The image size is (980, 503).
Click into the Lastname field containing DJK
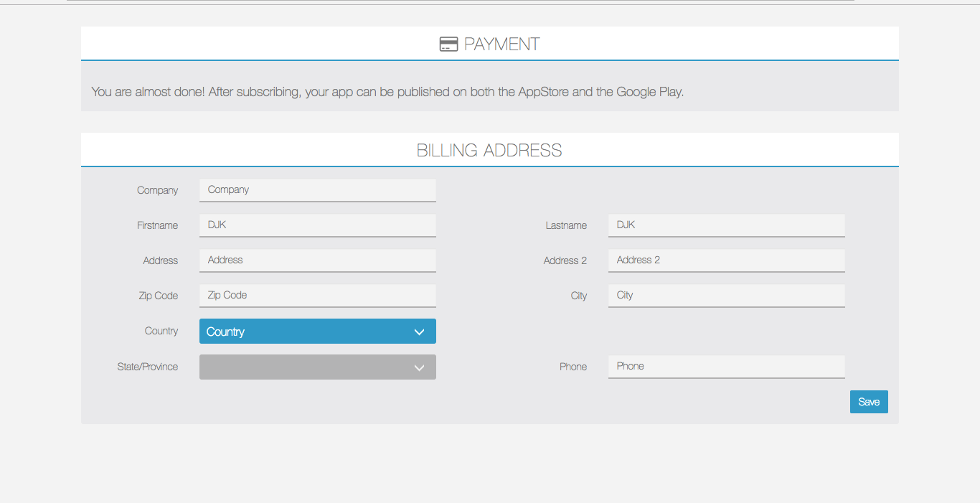(727, 225)
